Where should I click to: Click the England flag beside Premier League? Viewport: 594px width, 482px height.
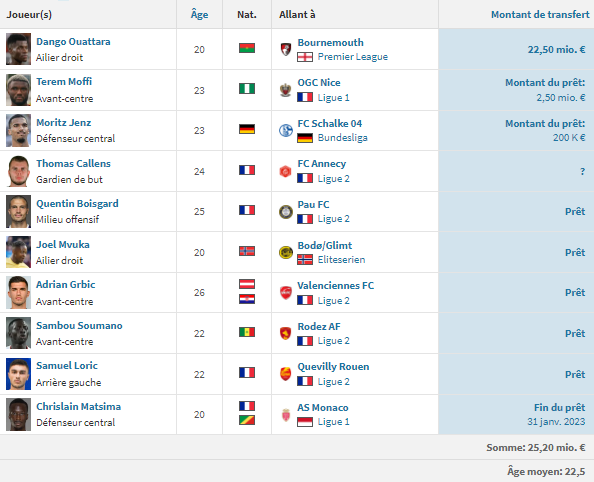point(305,57)
